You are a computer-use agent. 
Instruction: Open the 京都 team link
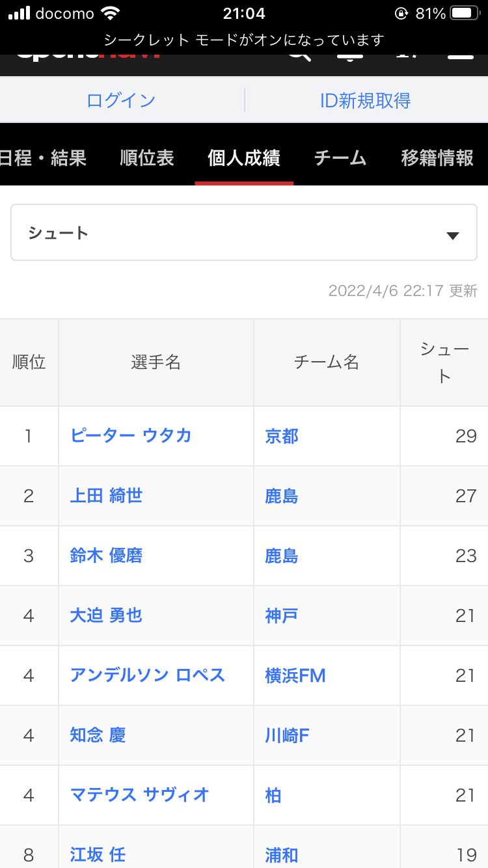click(282, 436)
